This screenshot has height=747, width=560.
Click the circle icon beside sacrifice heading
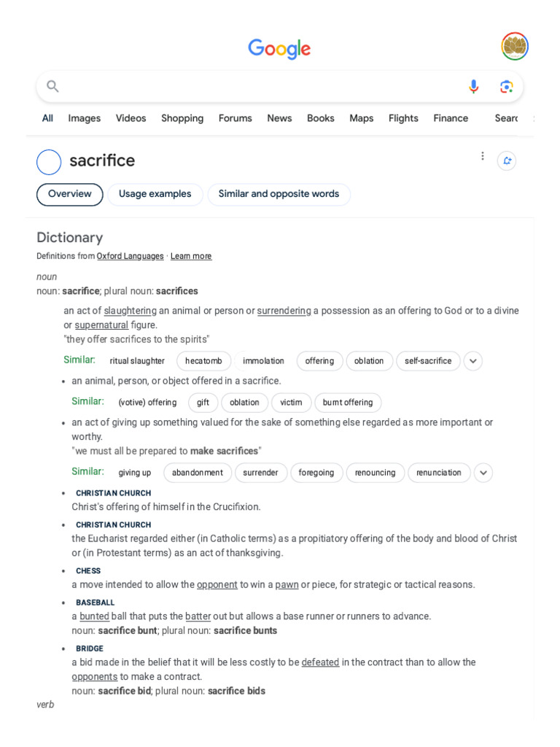49,162
